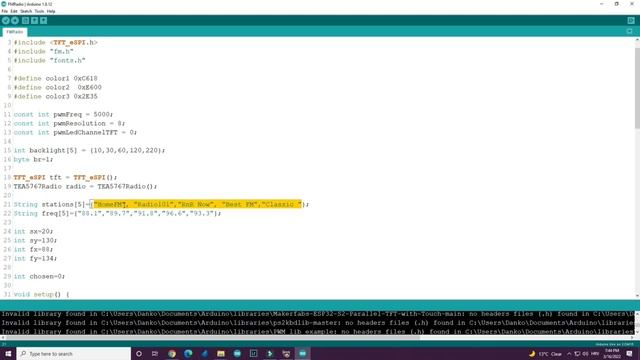
Task: Open the Edit menu
Action: [14, 11]
